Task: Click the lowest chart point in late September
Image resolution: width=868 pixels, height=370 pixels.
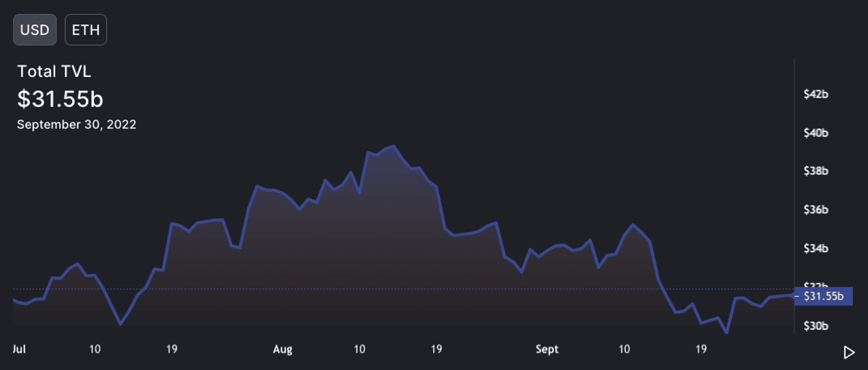Action: 727,332
